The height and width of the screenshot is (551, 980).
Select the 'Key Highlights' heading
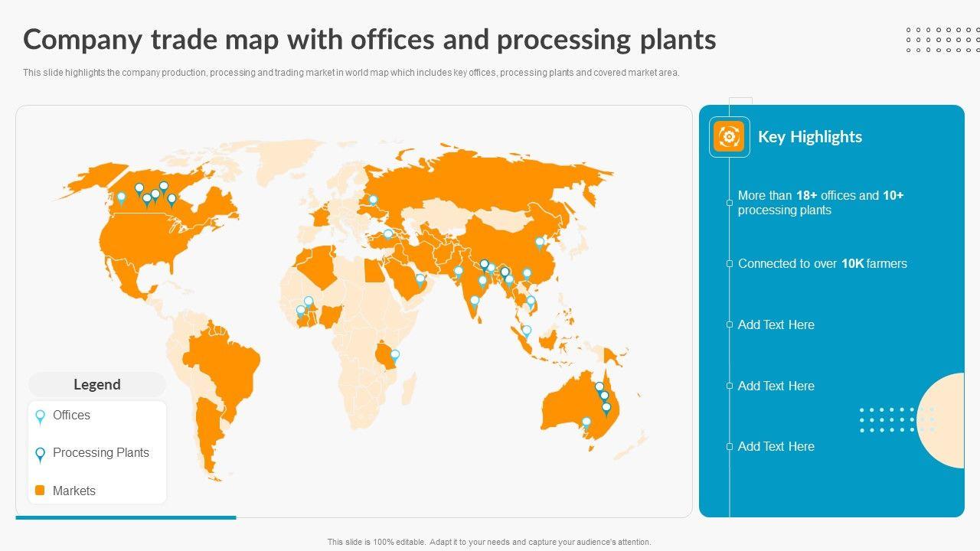810,137
